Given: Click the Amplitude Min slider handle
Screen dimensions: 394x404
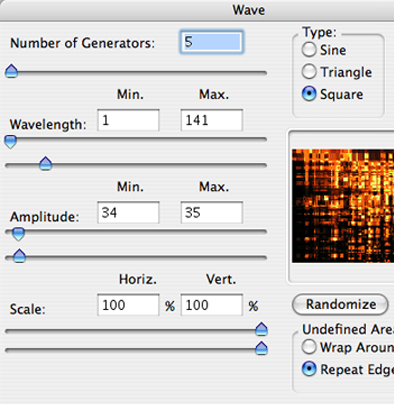Looking at the screenshot, I should tap(18, 234).
